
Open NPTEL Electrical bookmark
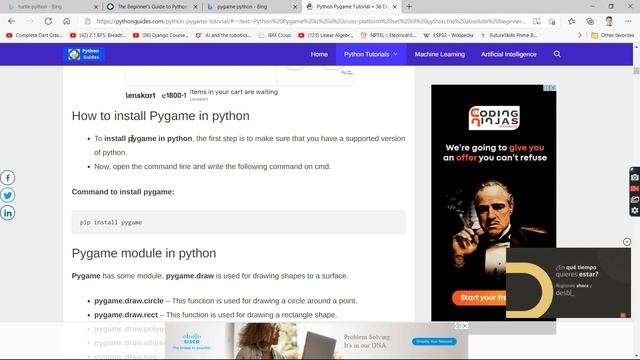coord(388,36)
